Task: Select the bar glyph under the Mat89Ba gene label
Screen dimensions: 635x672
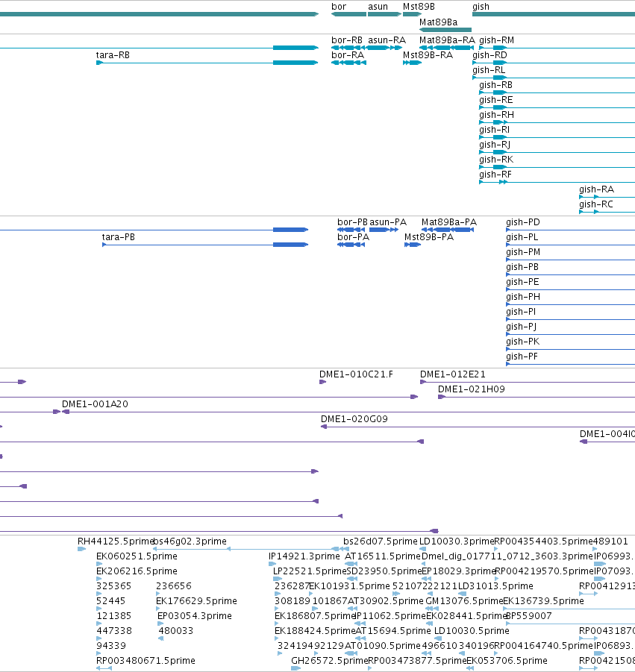Action: (445, 30)
